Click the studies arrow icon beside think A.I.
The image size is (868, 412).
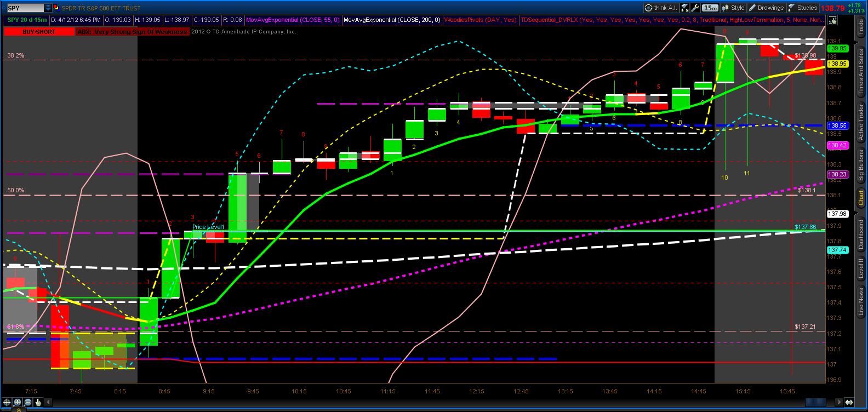click(x=686, y=8)
